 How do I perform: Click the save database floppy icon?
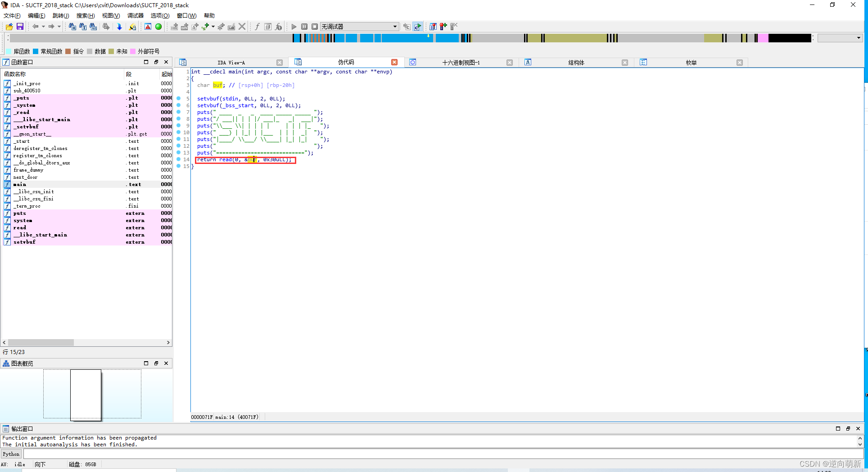tap(20, 27)
